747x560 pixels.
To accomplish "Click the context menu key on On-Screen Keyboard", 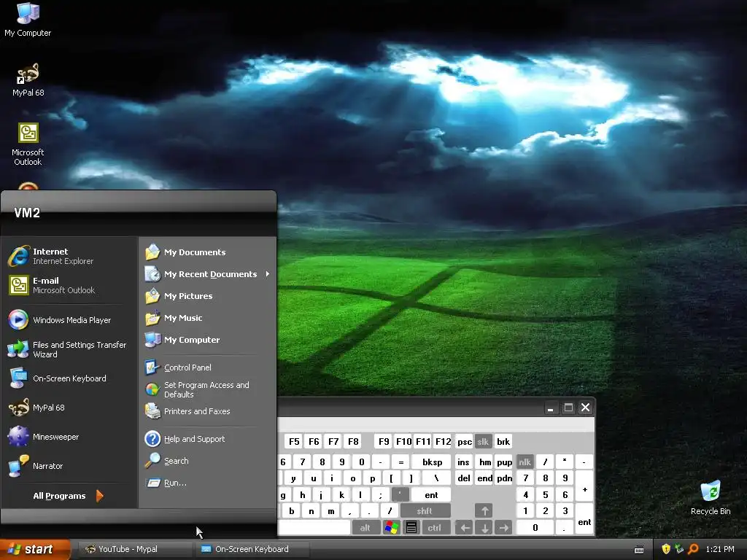I will tap(411, 528).
